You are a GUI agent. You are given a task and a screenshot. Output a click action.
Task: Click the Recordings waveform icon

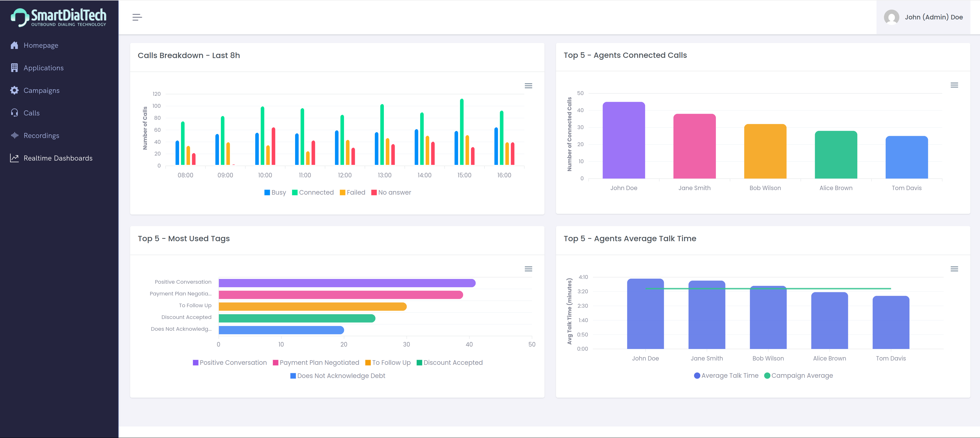click(x=14, y=135)
